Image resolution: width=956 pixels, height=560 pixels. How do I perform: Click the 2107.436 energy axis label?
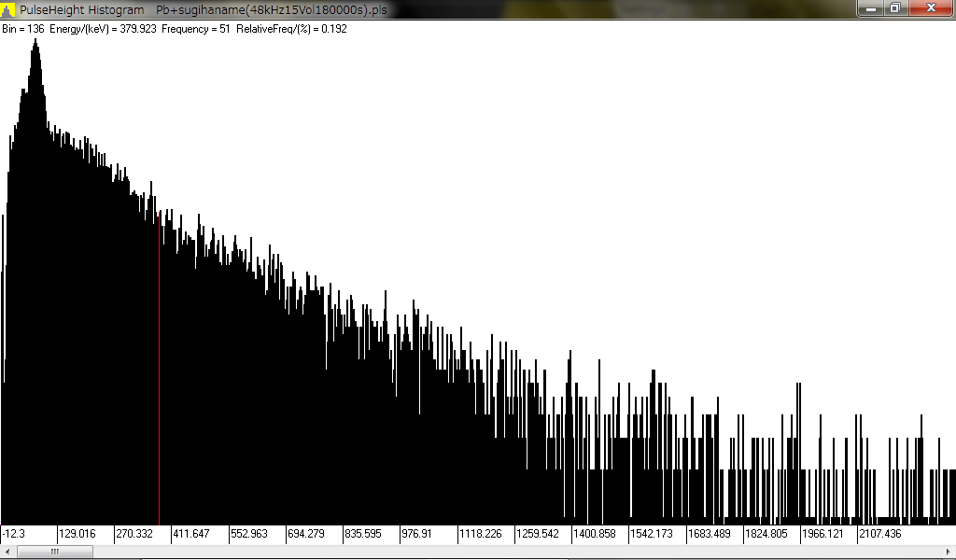coord(880,534)
